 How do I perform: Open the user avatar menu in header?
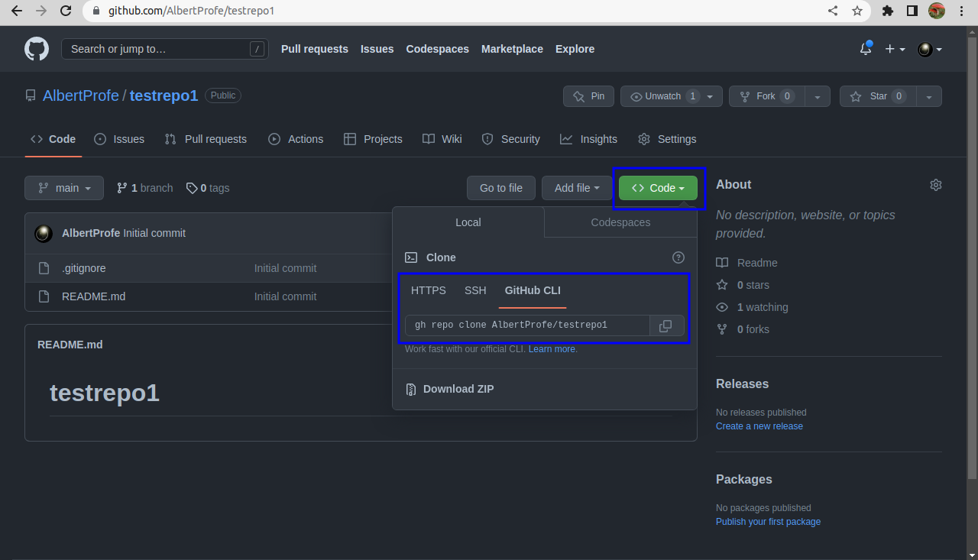coord(930,49)
